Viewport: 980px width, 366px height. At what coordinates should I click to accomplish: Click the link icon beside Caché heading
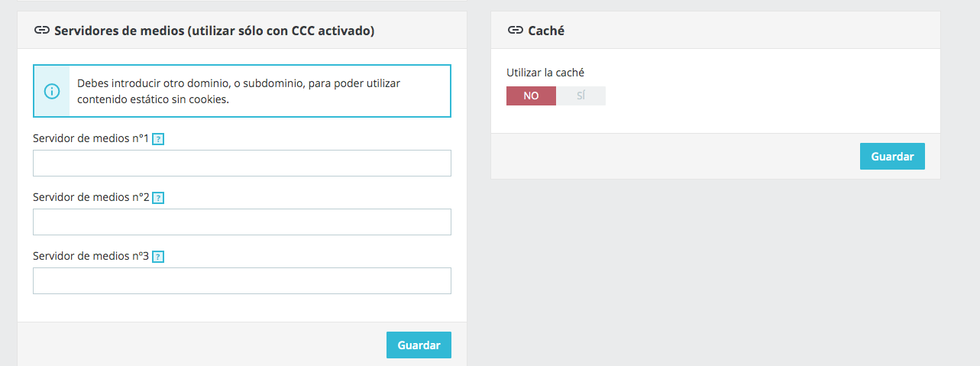point(516,31)
